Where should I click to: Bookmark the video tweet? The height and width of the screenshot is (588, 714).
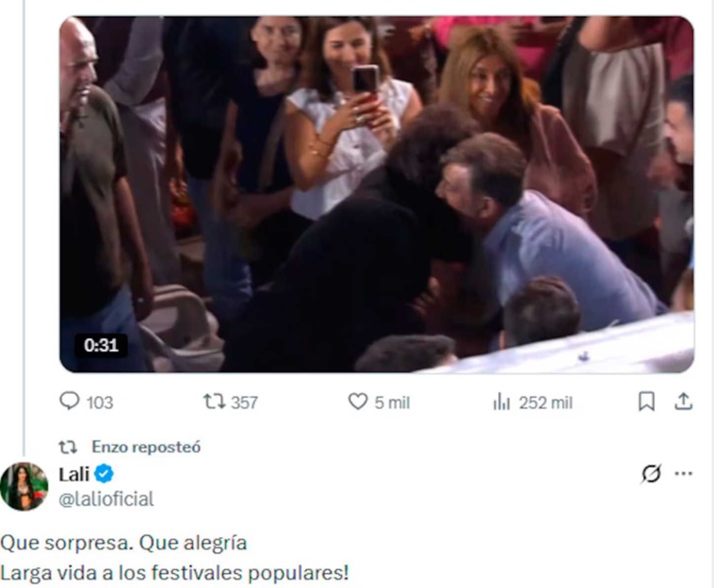[x=647, y=402]
